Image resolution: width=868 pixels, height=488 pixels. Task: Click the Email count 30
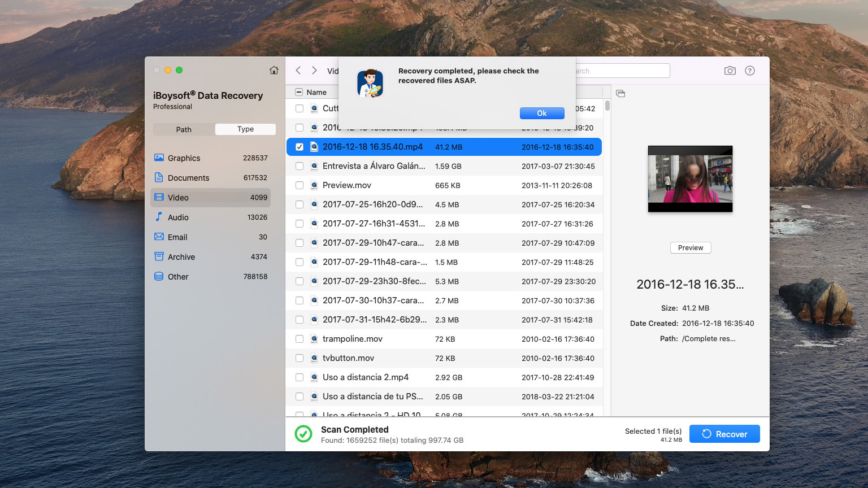pyautogui.click(x=263, y=237)
